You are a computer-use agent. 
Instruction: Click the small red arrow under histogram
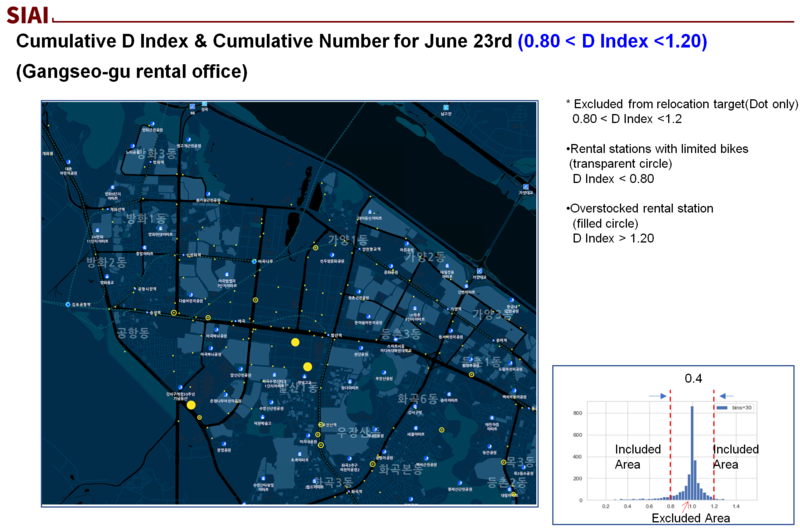[685, 506]
